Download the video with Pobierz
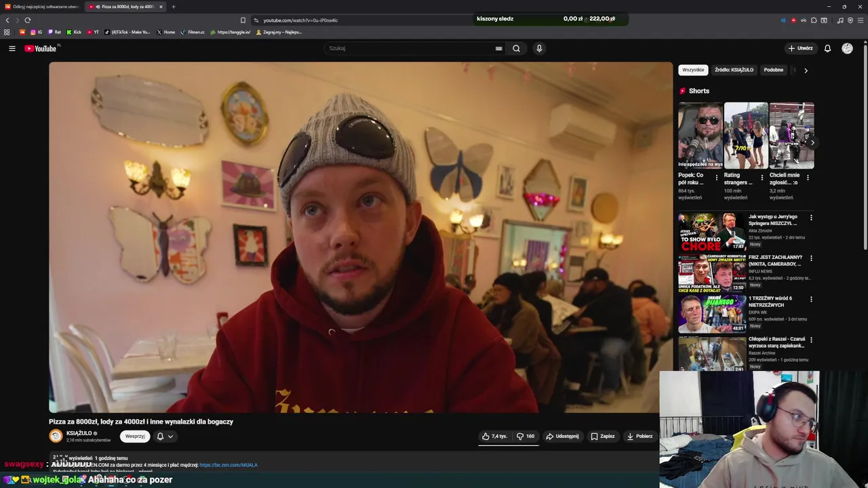This screenshot has height=488, width=868. coord(639,436)
